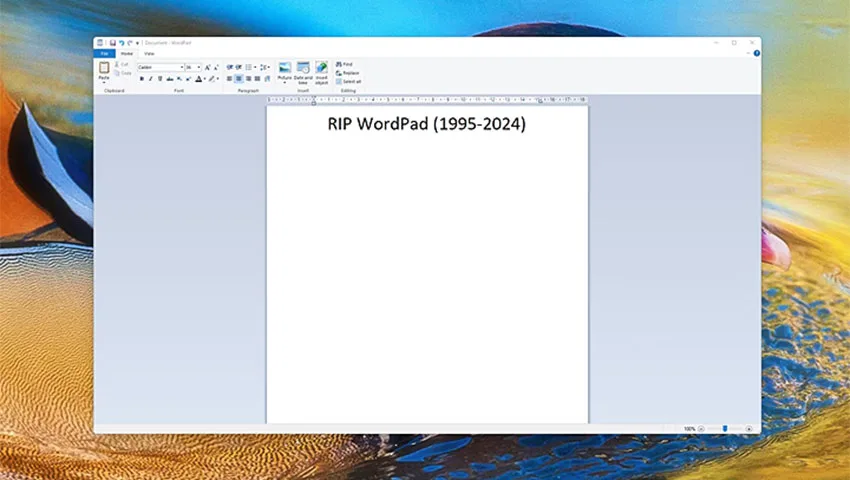This screenshot has width=850, height=480.
Task: Click the Paste clipboard icon
Action: click(x=104, y=68)
